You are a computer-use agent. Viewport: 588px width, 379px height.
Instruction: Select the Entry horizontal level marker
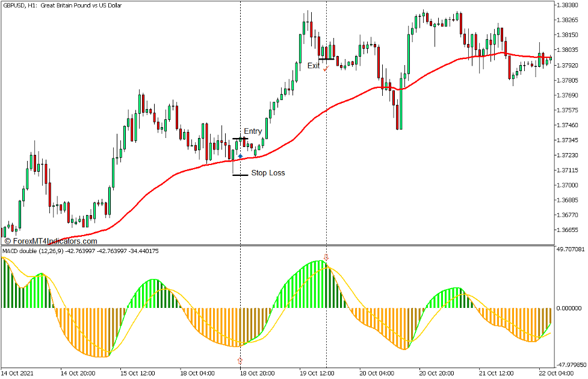[x=240, y=139]
